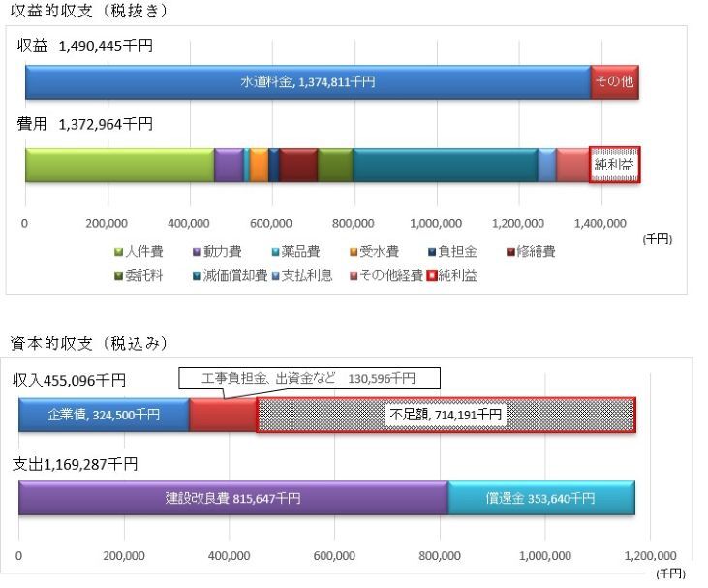This screenshot has height=588, width=708.
Task: Select the blue 企業債 bar segment
Action: pos(104,415)
